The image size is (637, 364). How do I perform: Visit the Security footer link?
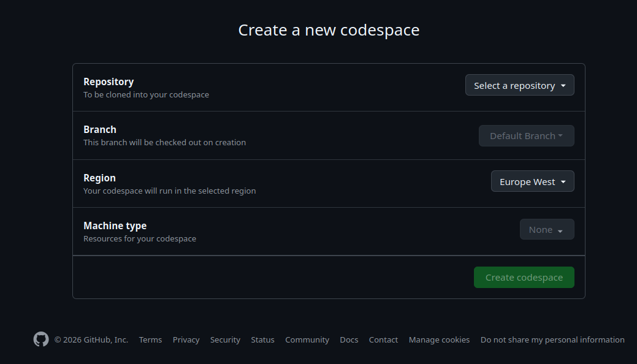pyautogui.click(x=225, y=340)
